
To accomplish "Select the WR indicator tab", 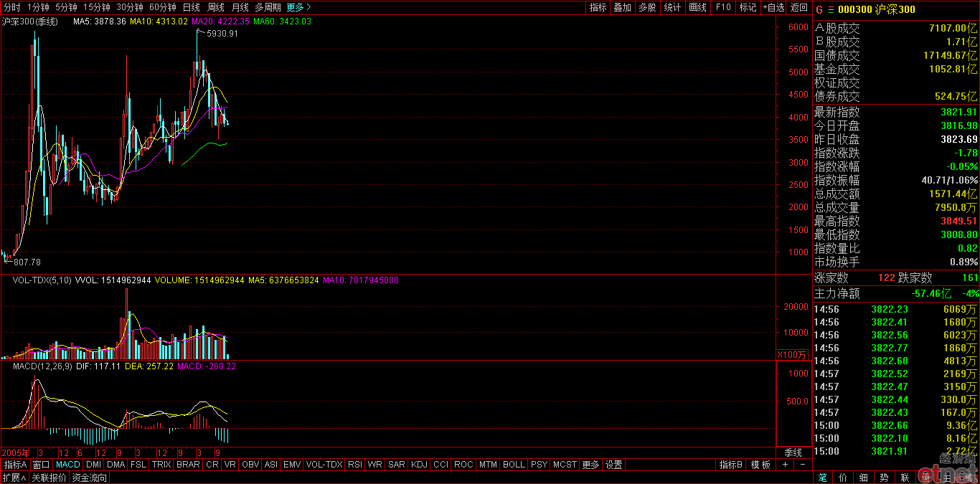I will pyautogui.click(x=374, y=465).
